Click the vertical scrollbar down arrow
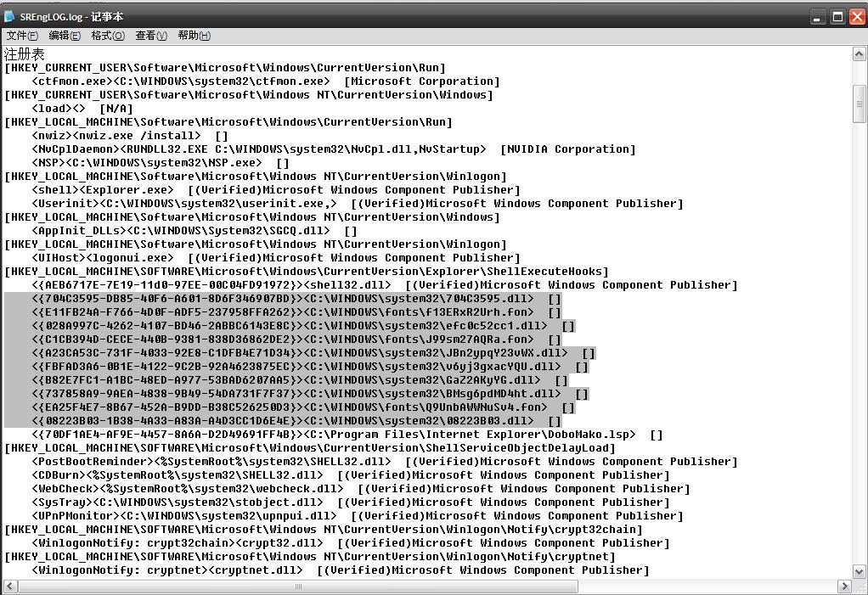The height and width of the screenshot is (595, 868). point(859,571)
